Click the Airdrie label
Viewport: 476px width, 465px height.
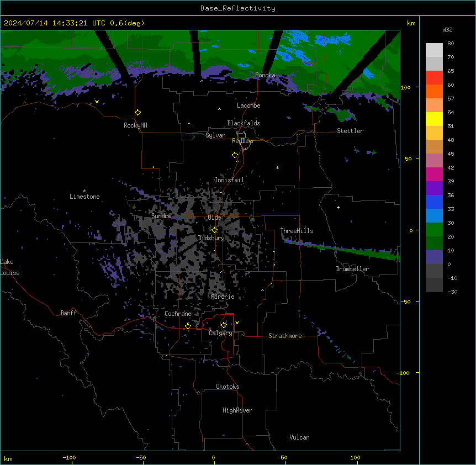coord(223,297)
